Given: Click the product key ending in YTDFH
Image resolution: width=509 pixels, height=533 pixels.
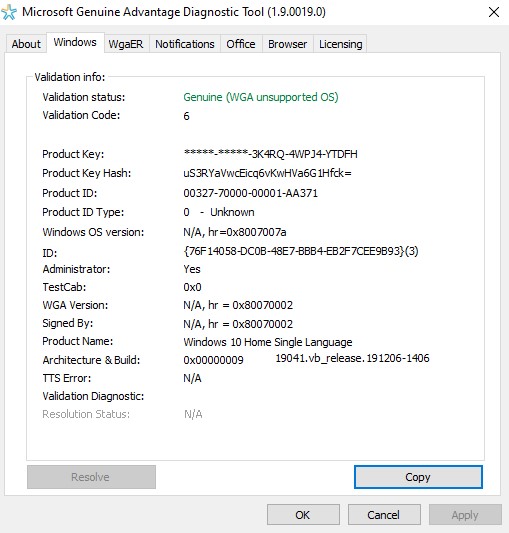Looking at the screenshot, I should pyautogui.click(x=270, y=154).
